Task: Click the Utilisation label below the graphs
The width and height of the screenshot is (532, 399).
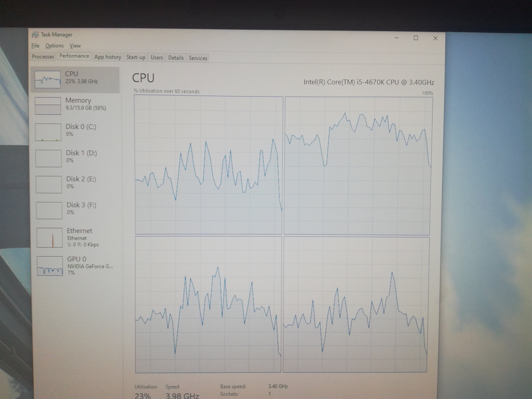Action: coord(146,387)
